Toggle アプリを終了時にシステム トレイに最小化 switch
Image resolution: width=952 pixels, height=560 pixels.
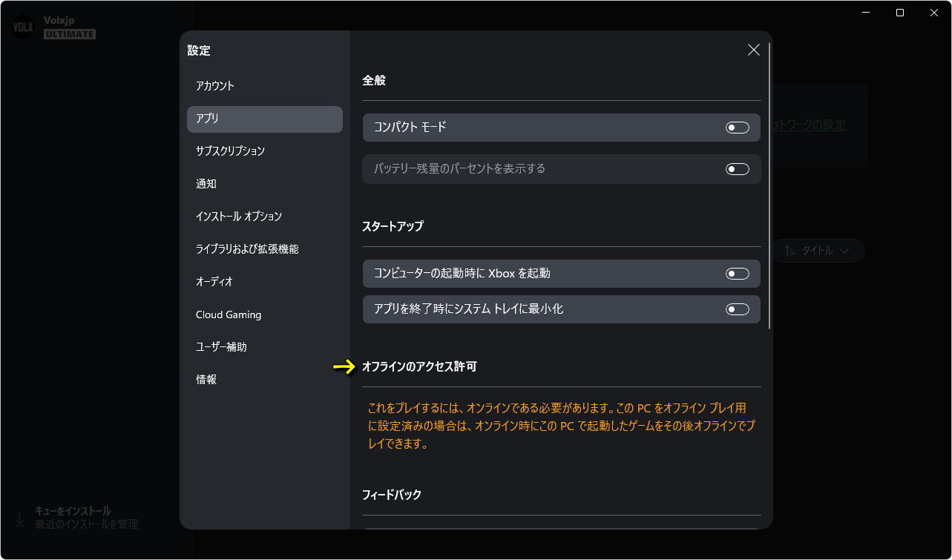coord(737,309)
